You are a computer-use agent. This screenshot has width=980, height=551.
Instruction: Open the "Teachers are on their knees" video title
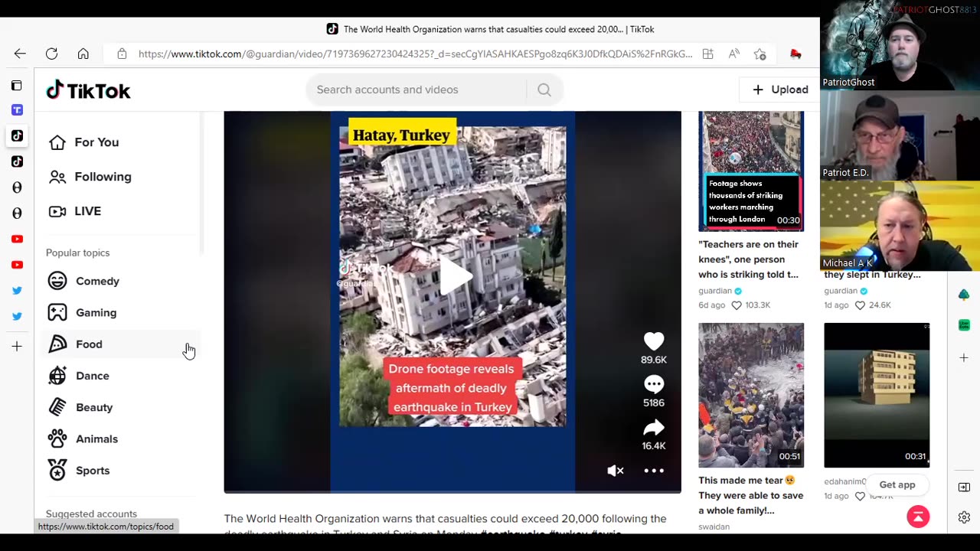(x=749, y=259)
